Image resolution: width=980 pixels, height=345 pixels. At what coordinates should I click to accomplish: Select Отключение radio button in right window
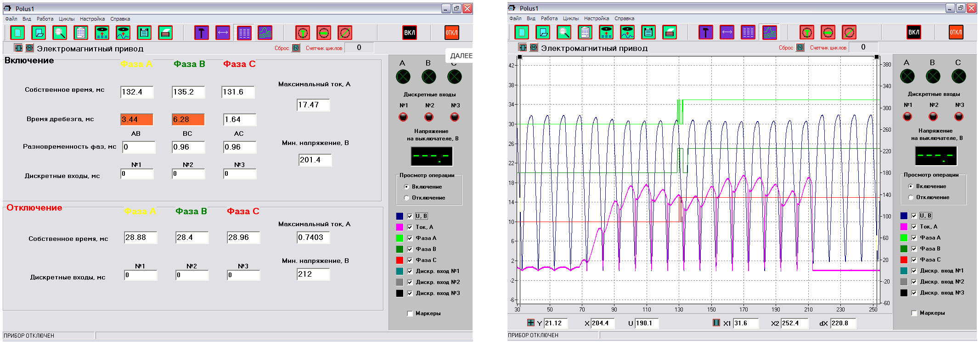tap(911, 197)
